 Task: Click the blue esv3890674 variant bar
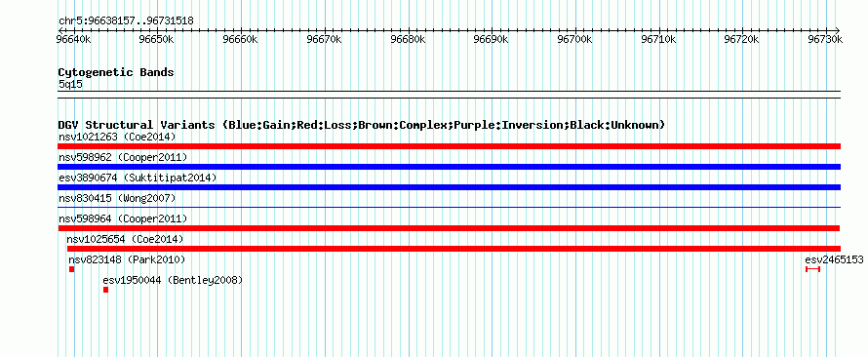point(449,187)
